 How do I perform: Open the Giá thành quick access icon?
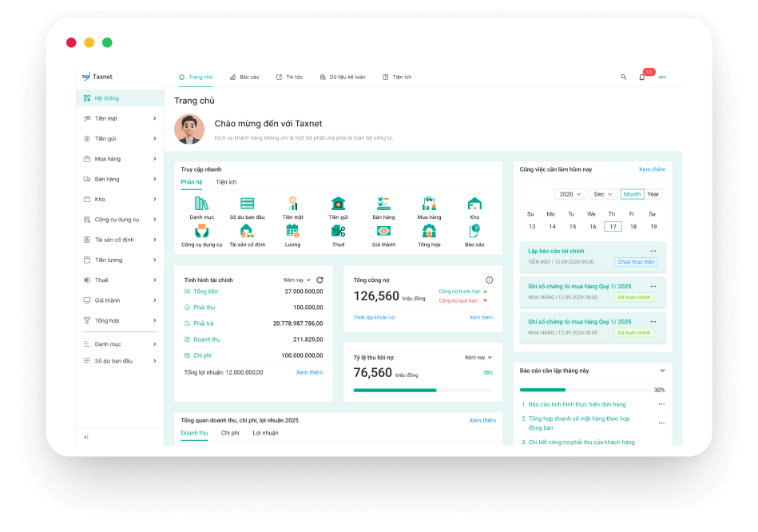click(x=383, y=232)
